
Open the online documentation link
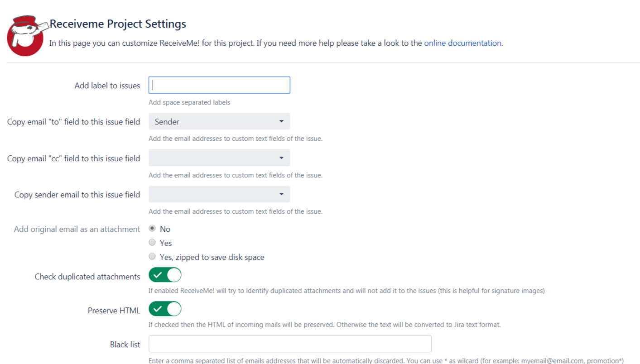coord(462,43)
